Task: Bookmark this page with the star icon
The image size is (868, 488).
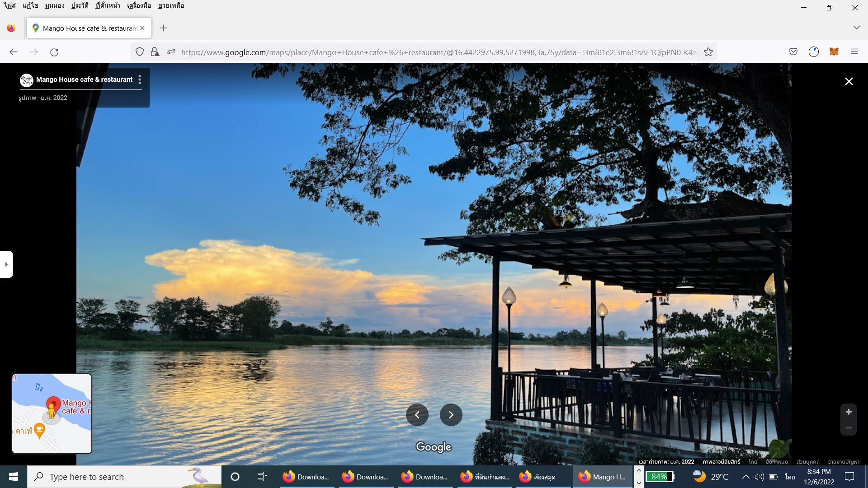Action: coord(708,52)
